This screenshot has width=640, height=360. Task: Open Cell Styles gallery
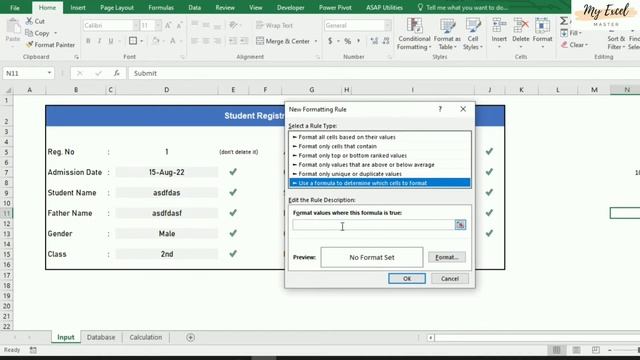click(x=473, y=34)
